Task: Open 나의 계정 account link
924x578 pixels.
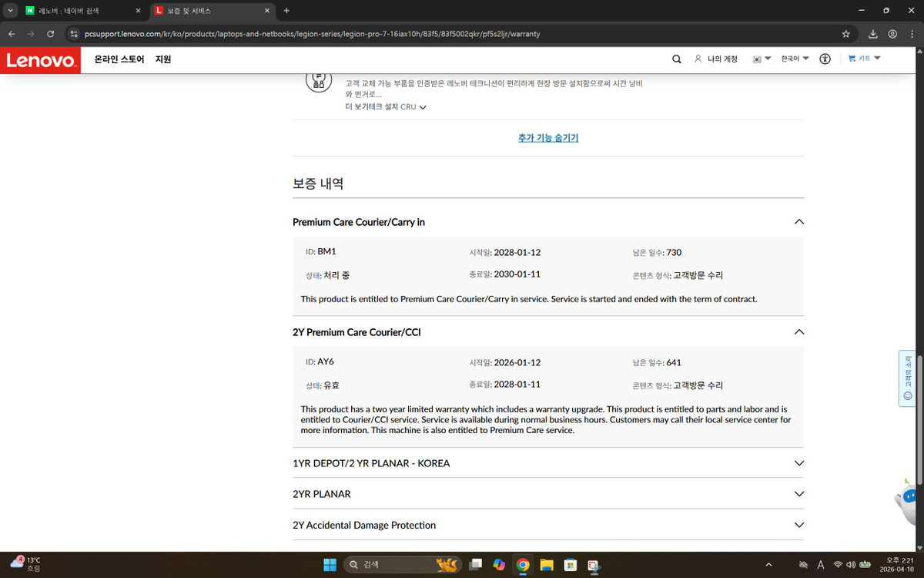Action: (716, 59)
